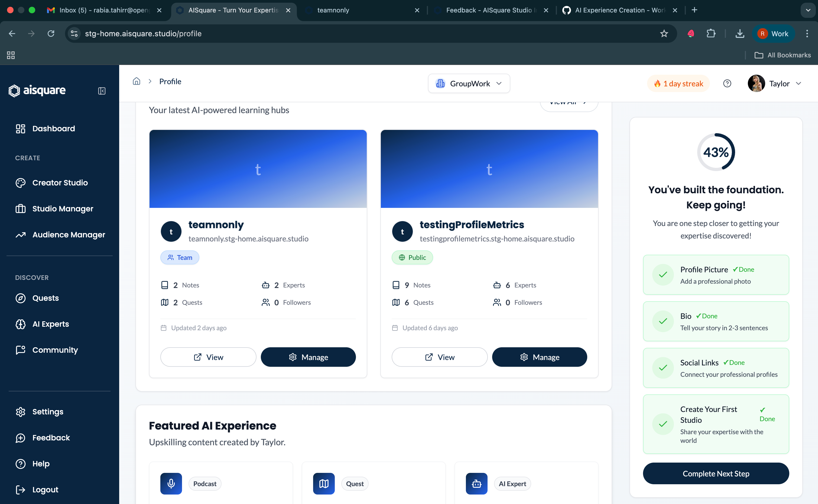Open the Chrome downloads icon
Image resolution: width=818 pixels, height=504 pixels.
click(740, 33)
